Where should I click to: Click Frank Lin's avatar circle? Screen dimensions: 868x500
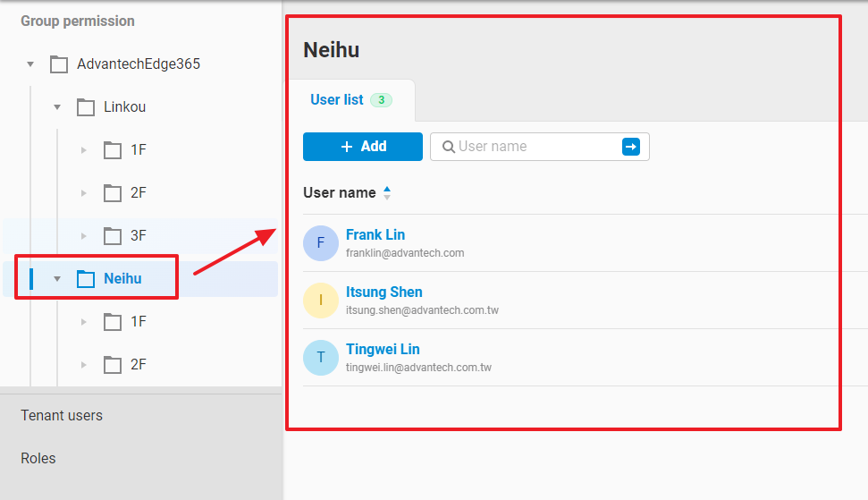[x=321, y=243]
